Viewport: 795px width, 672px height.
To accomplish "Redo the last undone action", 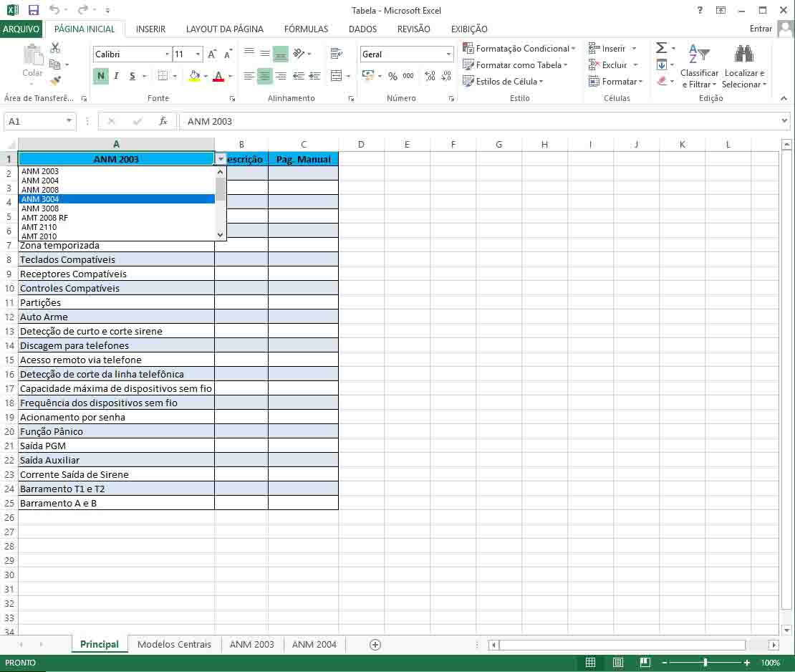I will tap(82, 10).
